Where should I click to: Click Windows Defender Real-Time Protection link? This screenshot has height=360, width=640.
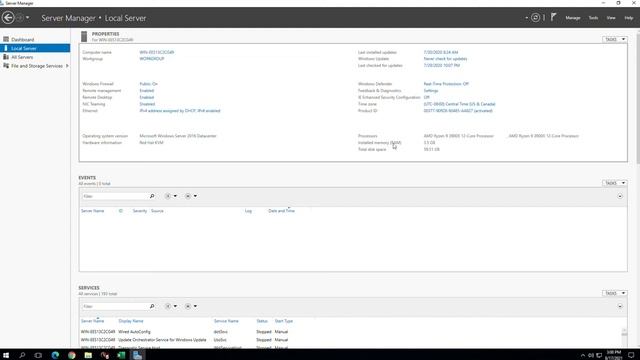[x=446, y=84]
